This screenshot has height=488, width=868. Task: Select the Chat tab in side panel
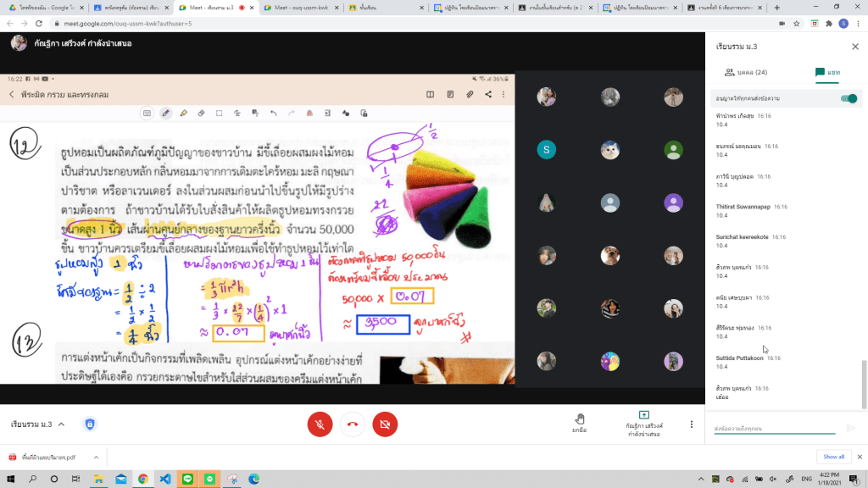pos(826,73)
